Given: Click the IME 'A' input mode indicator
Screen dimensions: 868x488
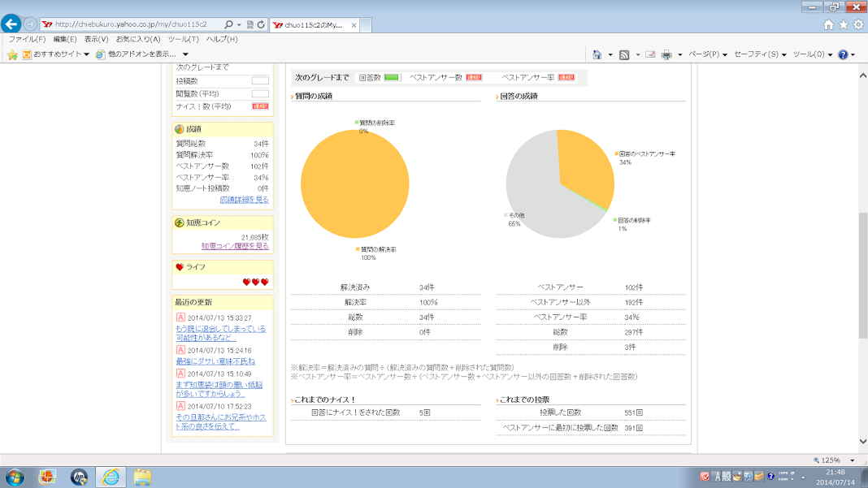Looking at the screenshot, I should [717, 477].
